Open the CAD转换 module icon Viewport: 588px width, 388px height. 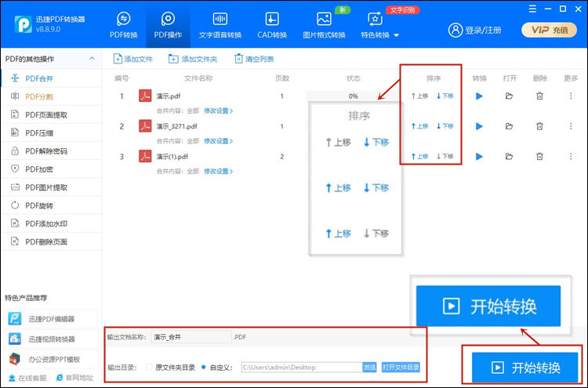(272, 20)
